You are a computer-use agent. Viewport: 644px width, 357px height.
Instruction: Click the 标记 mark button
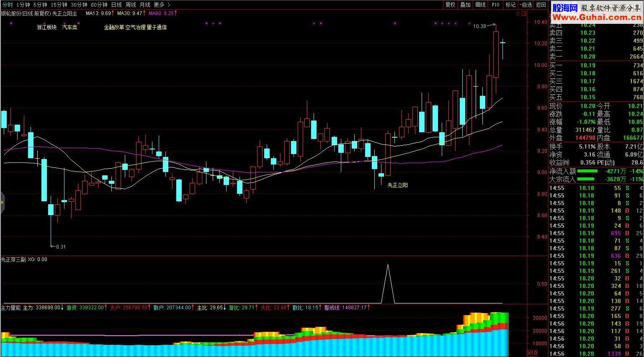(x=510, y=5)
